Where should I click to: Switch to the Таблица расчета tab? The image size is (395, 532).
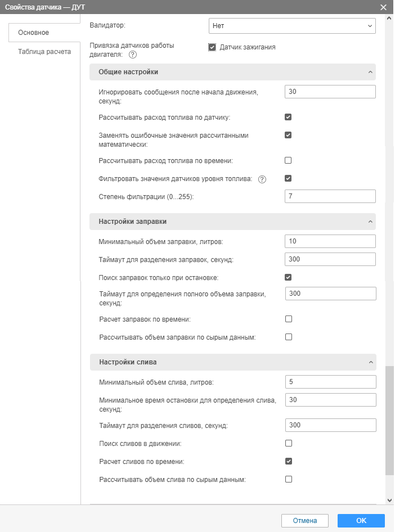pyautogui.click(x=44, y=52)
